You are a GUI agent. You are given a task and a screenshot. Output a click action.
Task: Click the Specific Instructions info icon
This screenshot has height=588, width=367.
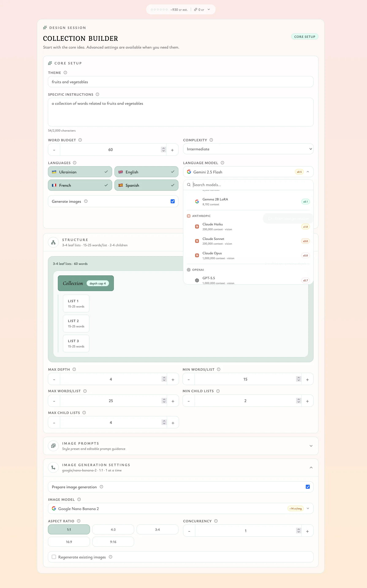click(97, 94)
